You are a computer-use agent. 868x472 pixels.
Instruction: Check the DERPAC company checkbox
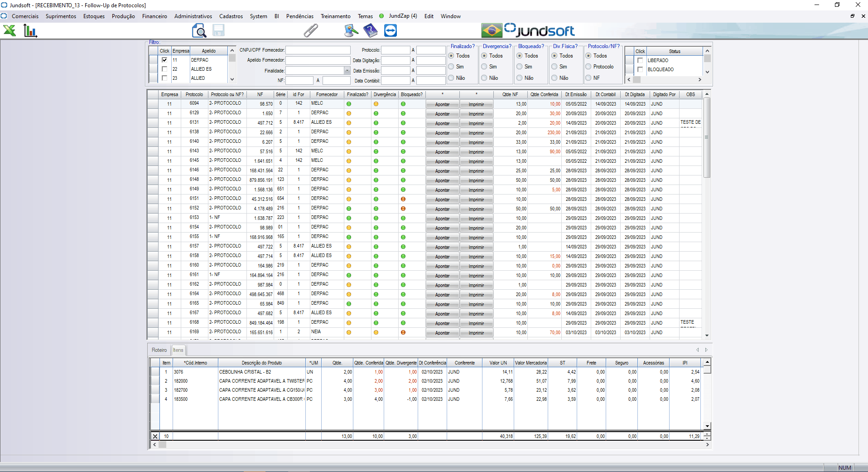click(164, 60)
